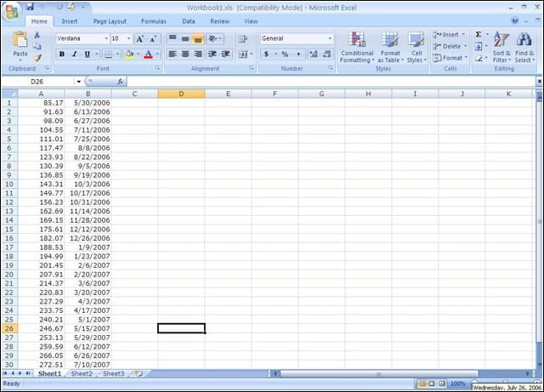Expand the Name Box dropdown arrow

click(x=79, y=82)
